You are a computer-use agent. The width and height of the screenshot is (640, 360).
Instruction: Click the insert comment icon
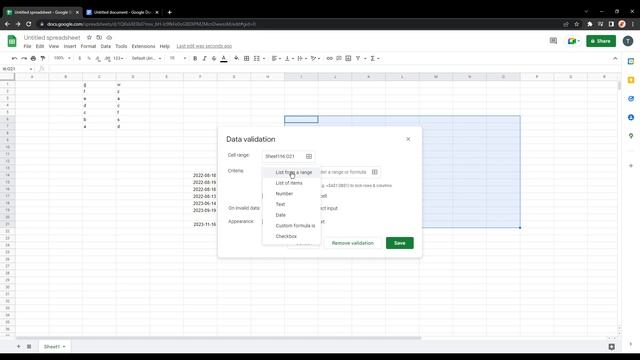coord(339,58)
